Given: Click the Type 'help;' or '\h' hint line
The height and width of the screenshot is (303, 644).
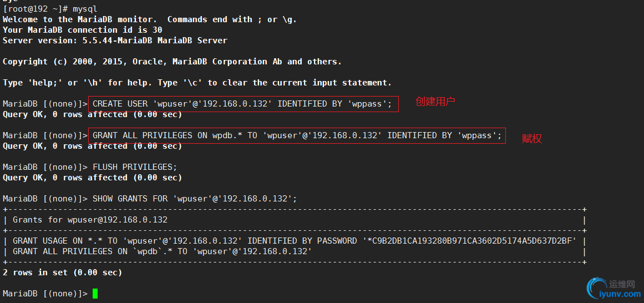Looking at the screenshot, I should 197,83.
